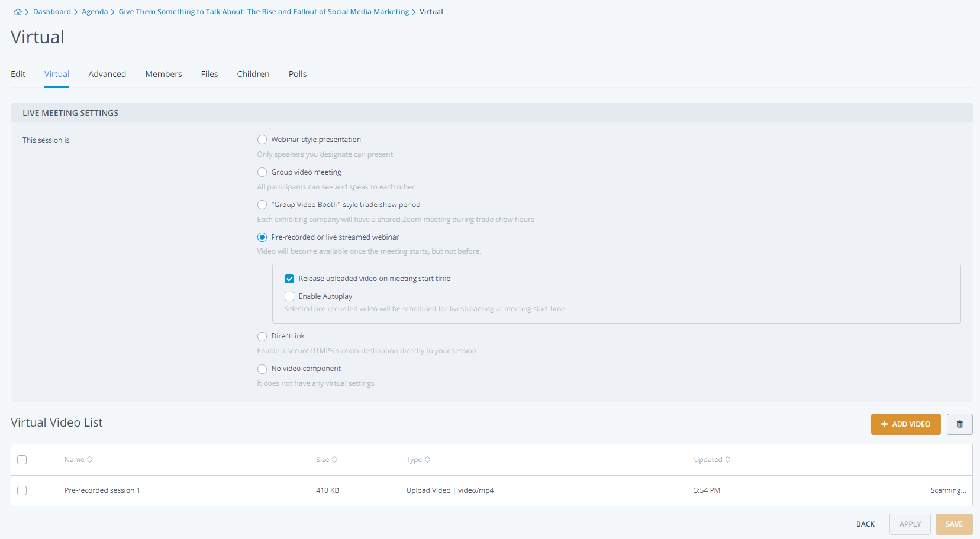Click the Virtual breadcrumb current page text
Viewport: 980px width, 539px height.
[x=431, y=12]
